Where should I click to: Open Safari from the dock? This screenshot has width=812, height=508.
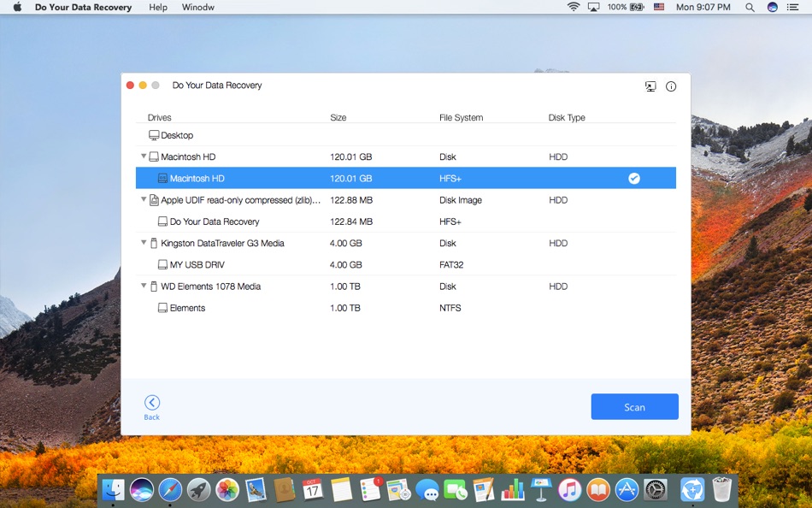[x=170, y=489]
